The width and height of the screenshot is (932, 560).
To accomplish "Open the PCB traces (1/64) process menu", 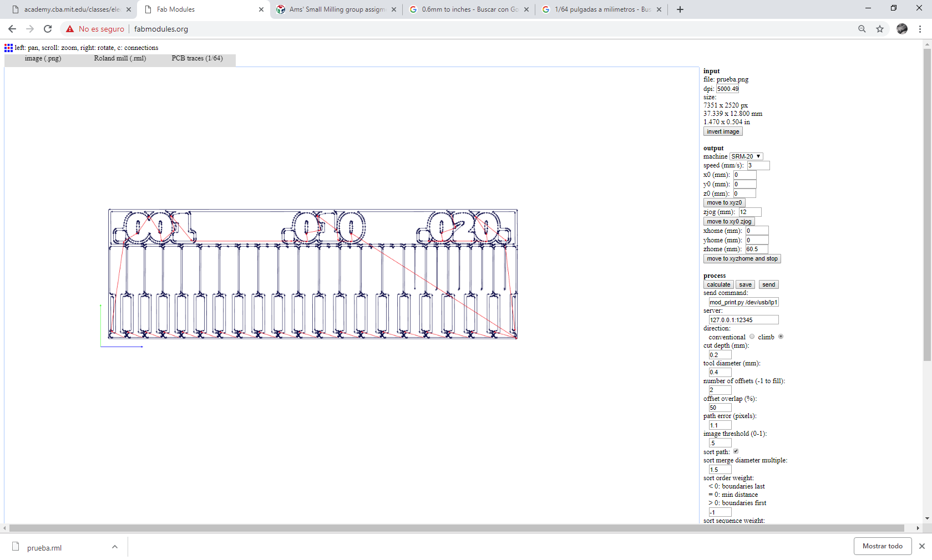I will point(197,58).
